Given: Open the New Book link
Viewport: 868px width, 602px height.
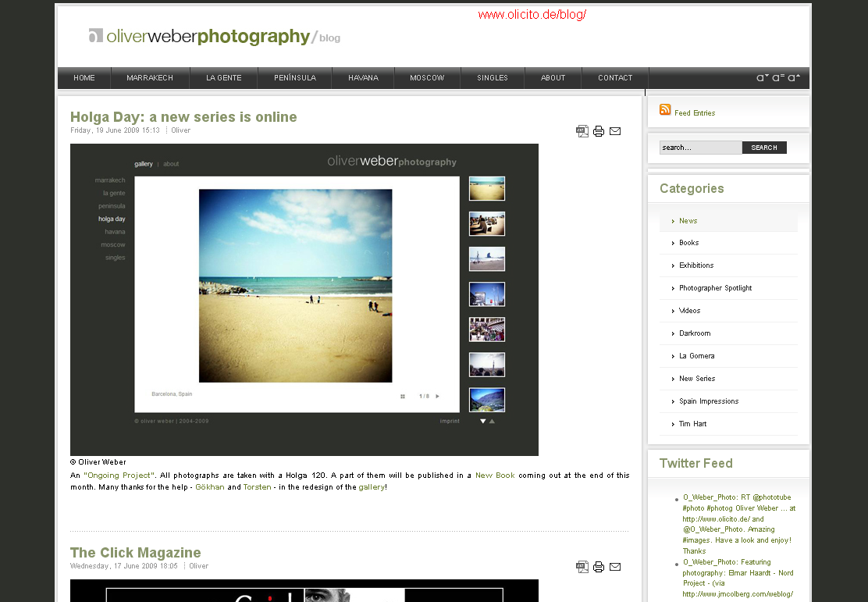Looking at the screenshot, I should click(495, 476).
